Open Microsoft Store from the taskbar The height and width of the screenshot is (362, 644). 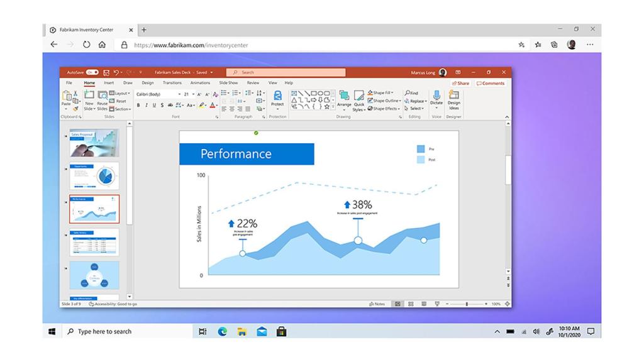[281, 332]
